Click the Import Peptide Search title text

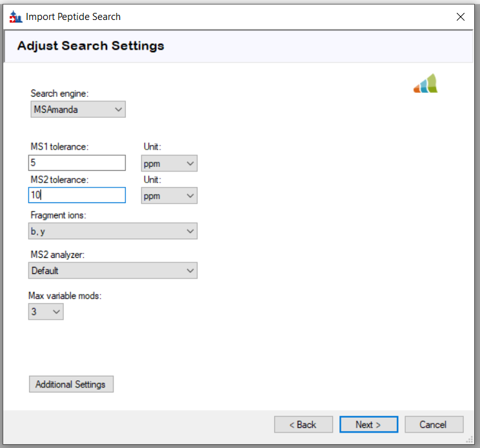coord(73,17)
